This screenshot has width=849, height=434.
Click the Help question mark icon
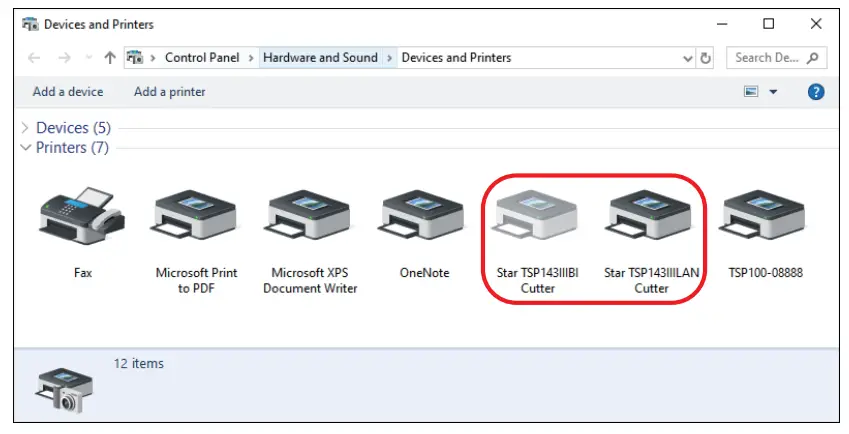click(x=815, y=91)
